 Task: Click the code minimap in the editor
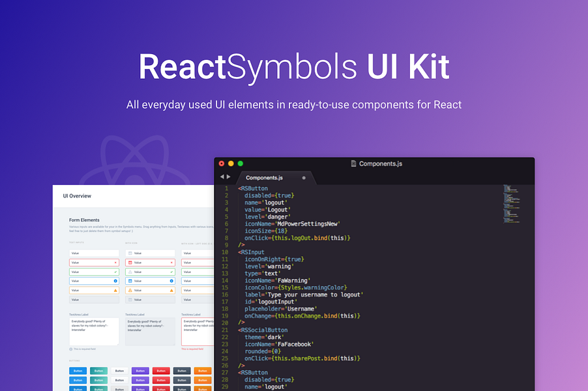(512, 204)
